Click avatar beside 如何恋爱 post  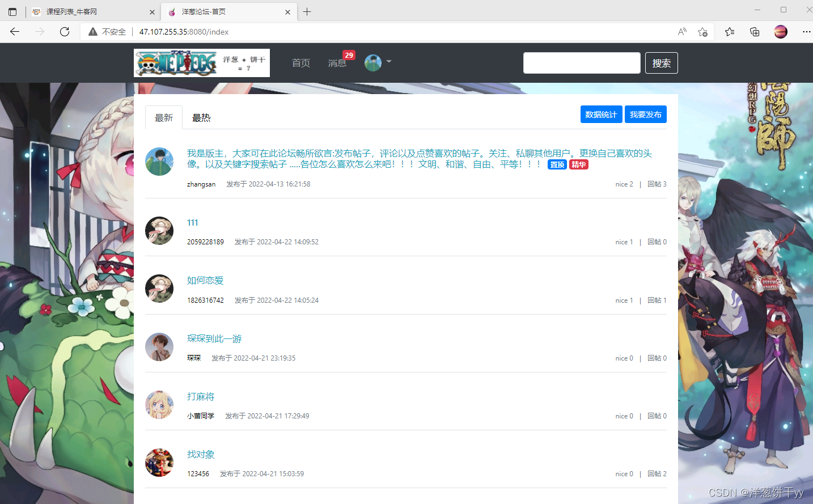pos(159,289)
